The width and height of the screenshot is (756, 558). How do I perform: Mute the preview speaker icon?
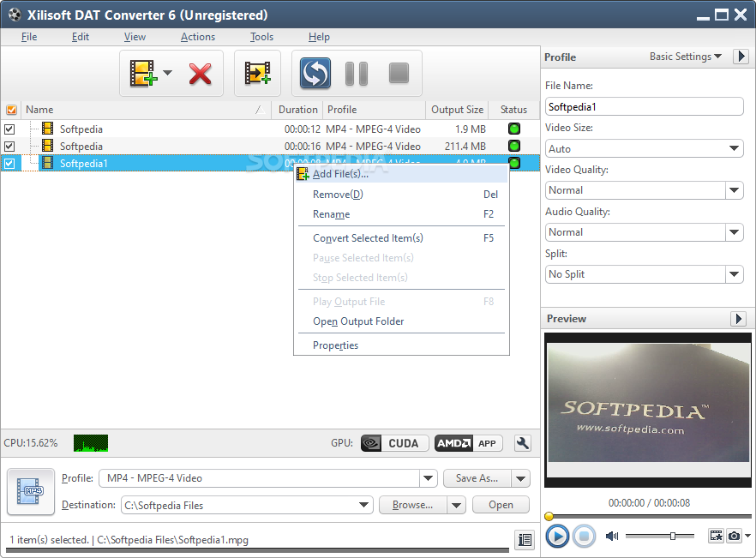tap(612, 536)
